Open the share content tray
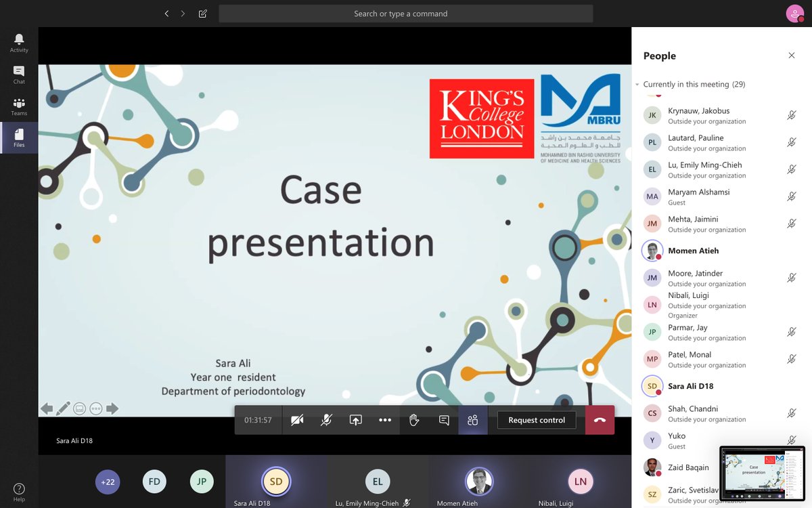This screenshot has height=508, width=812. pyautogui.click(x=355, y=420)
